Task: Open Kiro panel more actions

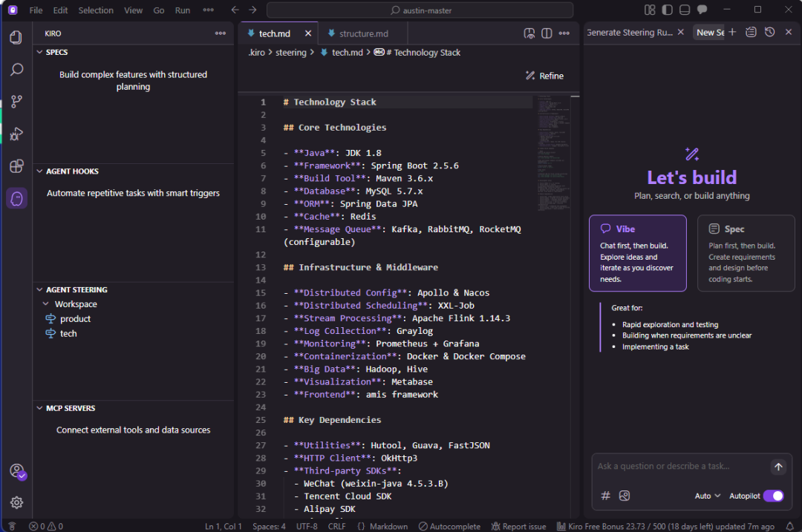Action: tap(221, 33)
